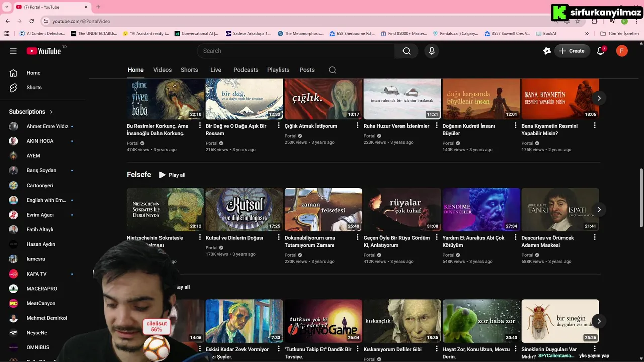Open the tab search dropdown arrow
This screenshot has height=362, width=644.
point(7,7)
